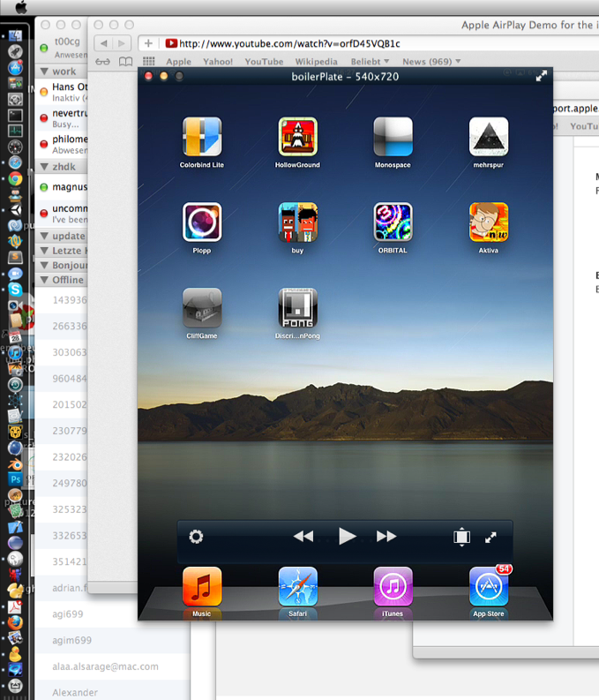Open Safari in the iPad dock

[297, 587]
